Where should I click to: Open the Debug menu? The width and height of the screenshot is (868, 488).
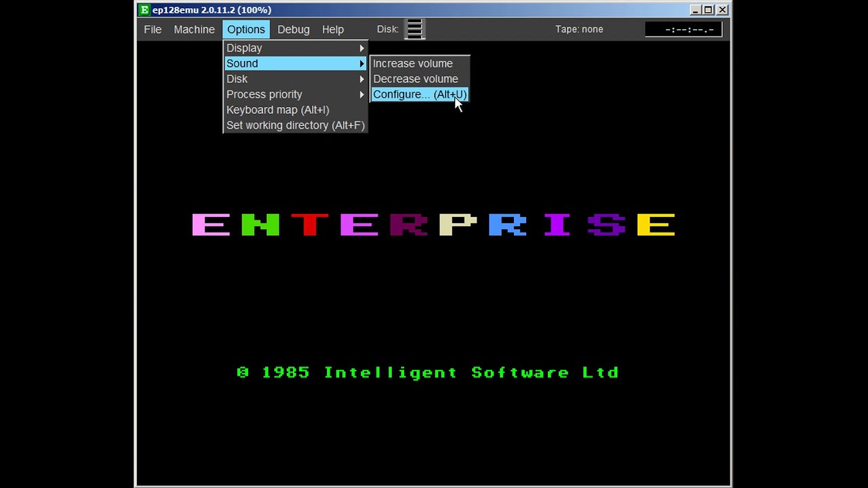point(294,29)
